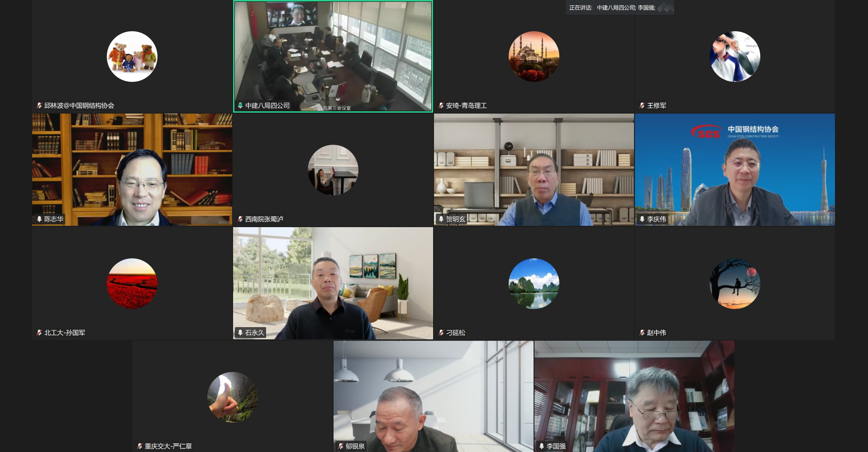Click muted mic icon beside 安琦-青岛理工
This screenshot has height=452, width=868.
pos(441,105)
